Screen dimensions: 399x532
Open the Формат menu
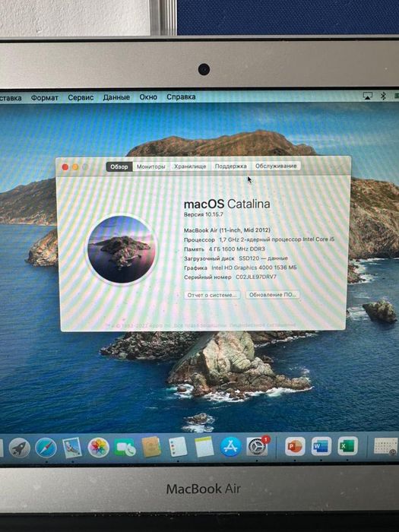pos(44,98)
